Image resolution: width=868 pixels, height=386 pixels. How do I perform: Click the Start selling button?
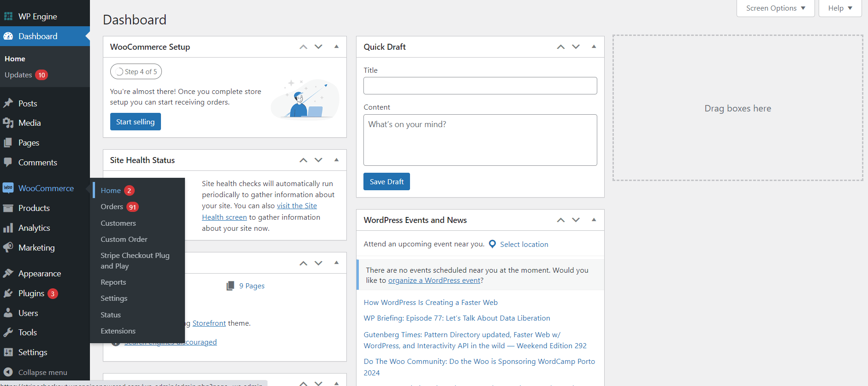pyautogui.click(x=135, y=122)
